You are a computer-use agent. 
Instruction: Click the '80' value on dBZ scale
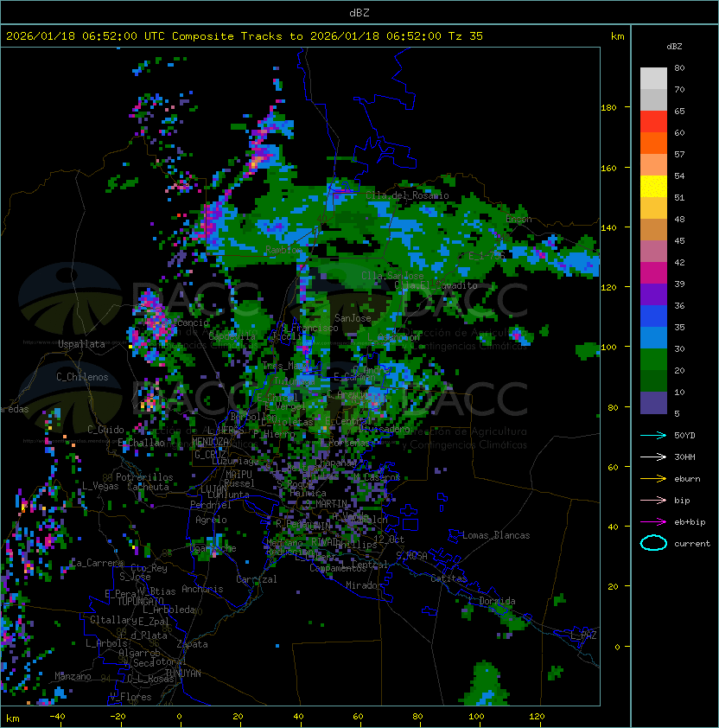click(x=679, y=67)
